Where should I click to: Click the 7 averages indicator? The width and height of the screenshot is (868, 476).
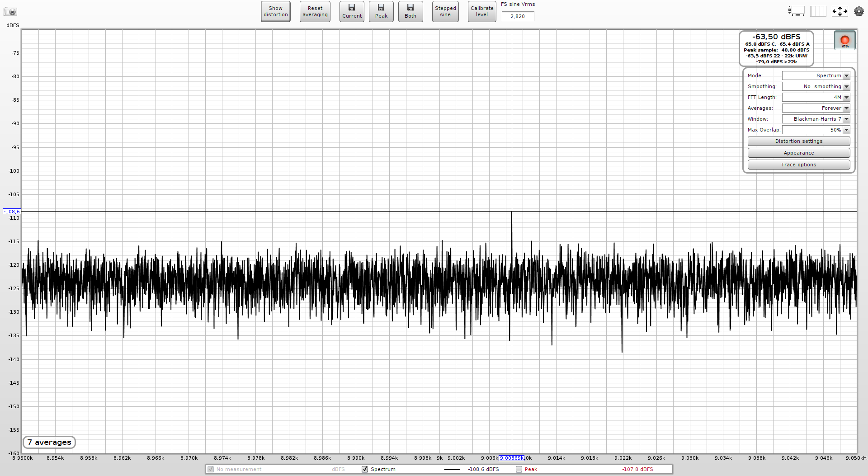[49, 442]
